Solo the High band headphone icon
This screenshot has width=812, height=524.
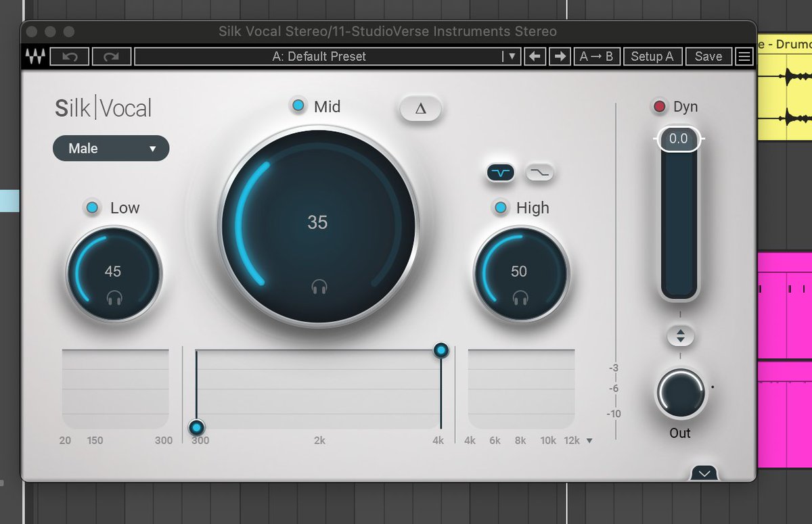coord(520,297)
